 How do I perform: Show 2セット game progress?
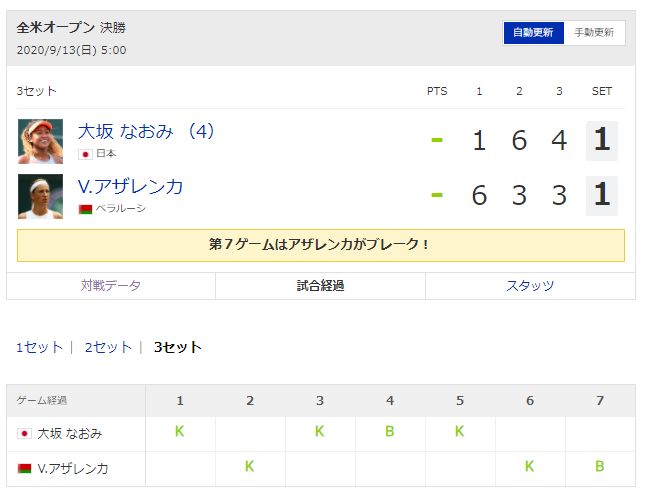tap(108, 347)
